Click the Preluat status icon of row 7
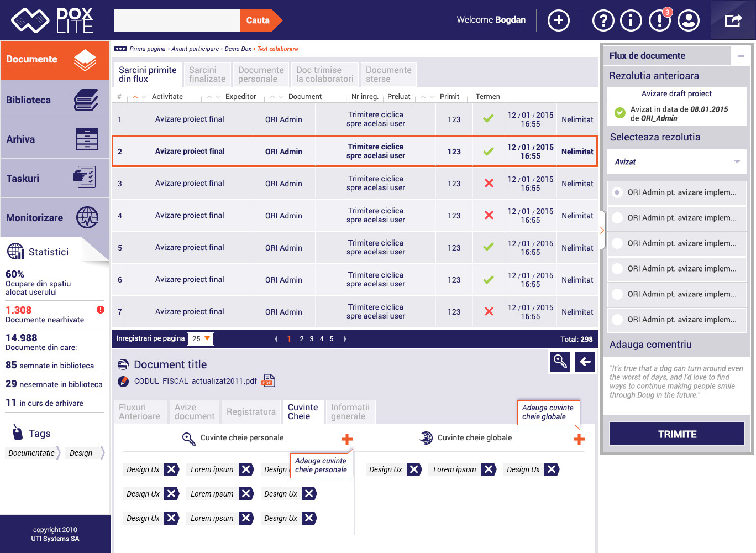This screenshot has width=756, height=553. tap(489, 311)
